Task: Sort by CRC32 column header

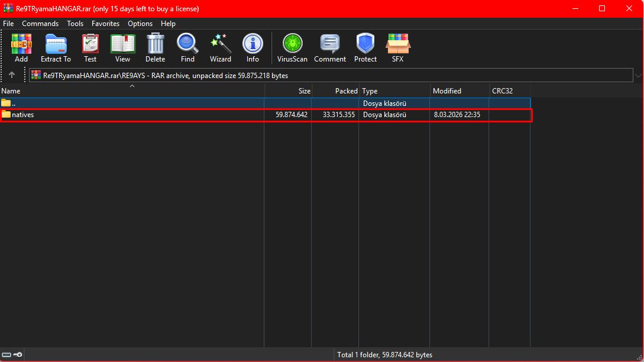Action: (510, 91)
